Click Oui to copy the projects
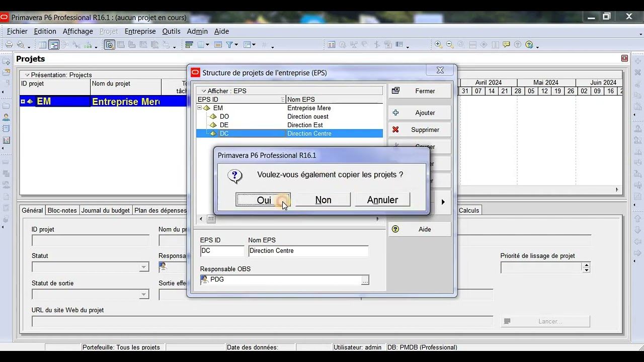The height and width of the screenshot is (362, 644). (x=264, y=200)
